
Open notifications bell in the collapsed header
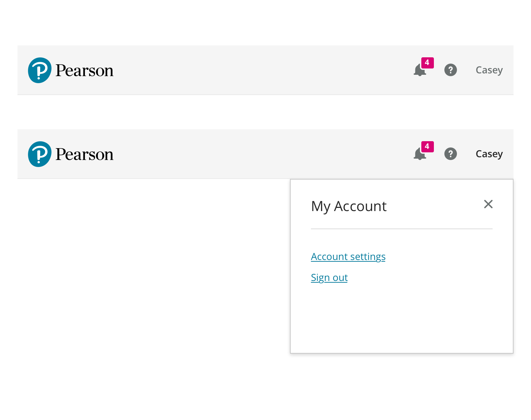click(419, 71)
